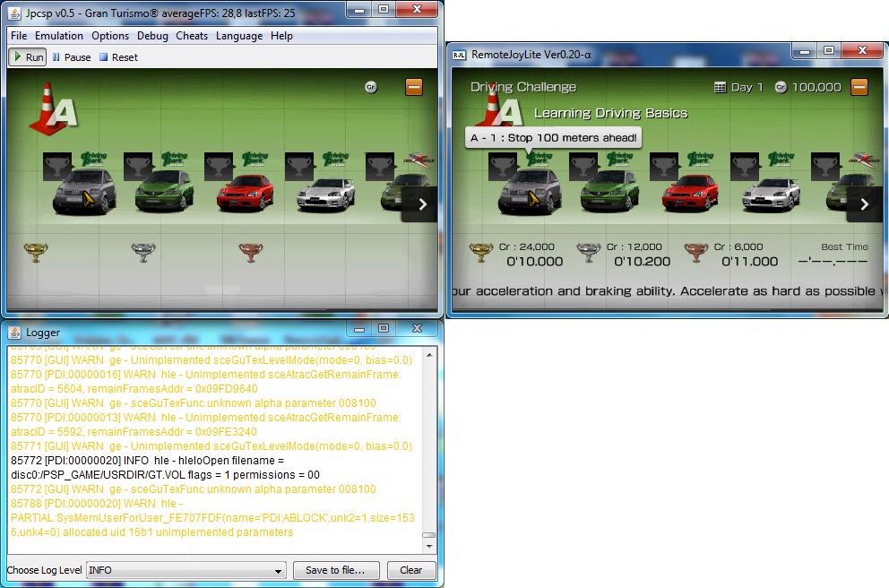Click silver target time 0'10.200

coord(643,262)
